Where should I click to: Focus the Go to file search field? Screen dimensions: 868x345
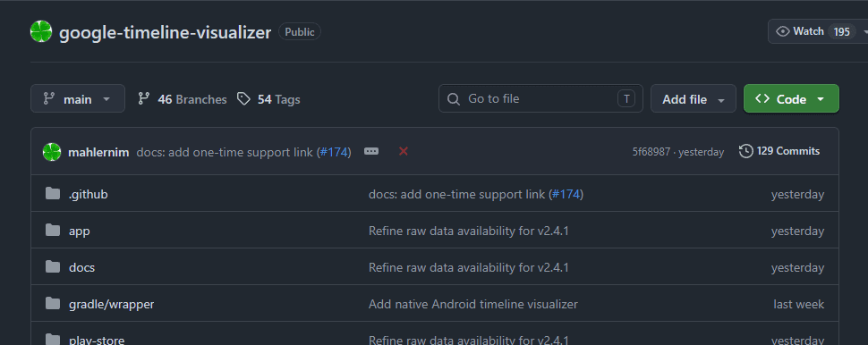(x=540, y=98)
